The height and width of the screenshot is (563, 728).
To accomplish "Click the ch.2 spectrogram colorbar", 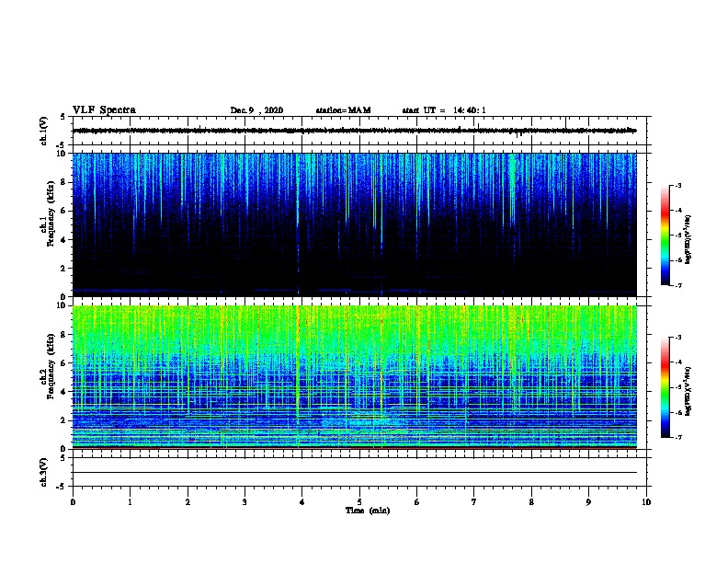I will click(x=665, y=387).
